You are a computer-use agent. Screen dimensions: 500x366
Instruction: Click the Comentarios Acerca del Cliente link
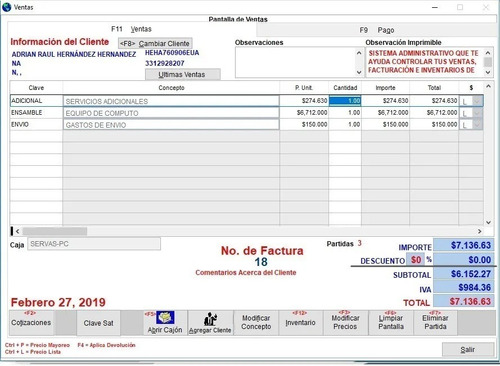(246, 273)
